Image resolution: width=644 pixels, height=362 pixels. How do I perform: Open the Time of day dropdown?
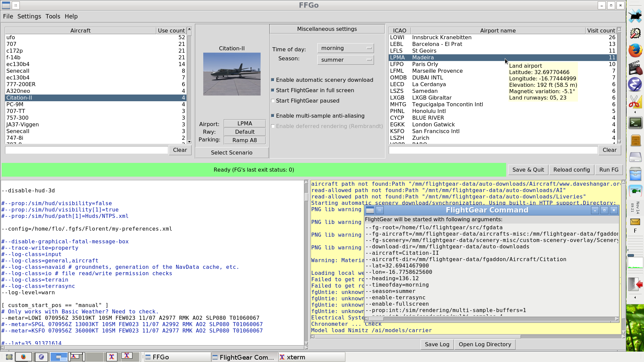click(x=345, y=48)
